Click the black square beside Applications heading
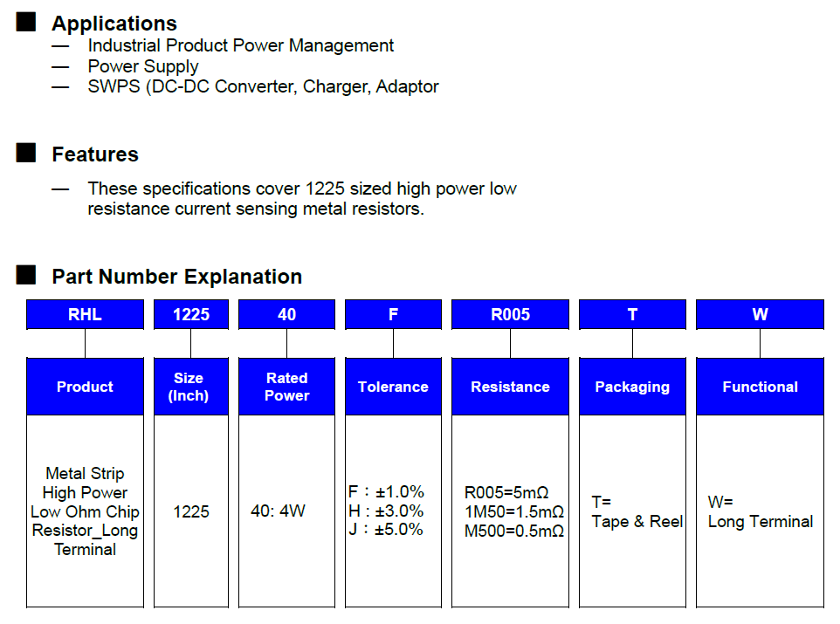Image resolution: width=840 pixels, height=624 pixels. 26,23
